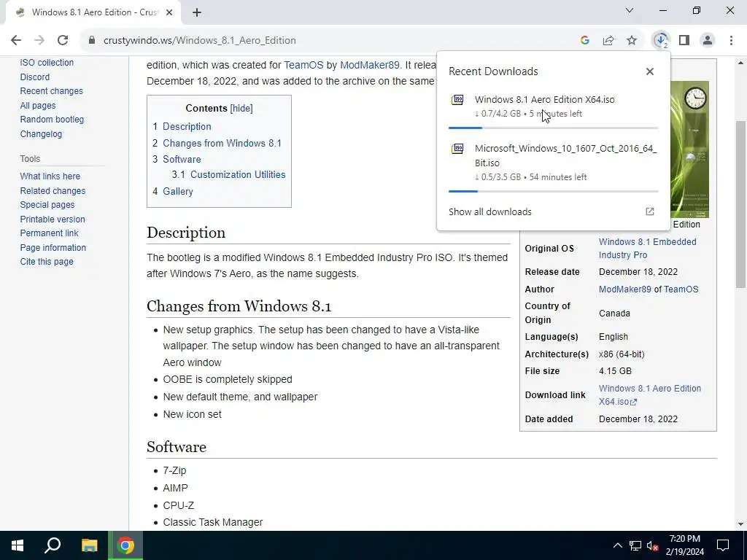The width and height of the screenshot is (747, 560).
Task: Open Page information link
Action: point(53,248)
